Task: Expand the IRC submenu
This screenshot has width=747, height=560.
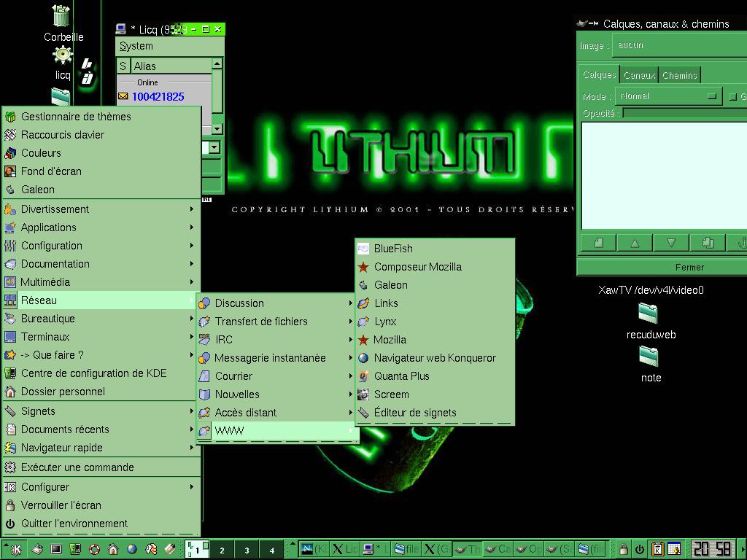Action: click(276, 340)
